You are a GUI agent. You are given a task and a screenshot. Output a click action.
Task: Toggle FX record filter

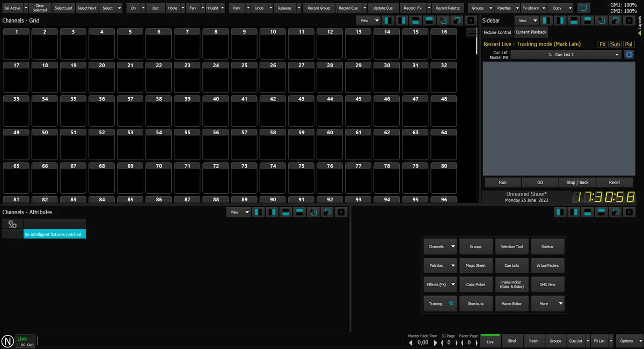coord(603,44)
